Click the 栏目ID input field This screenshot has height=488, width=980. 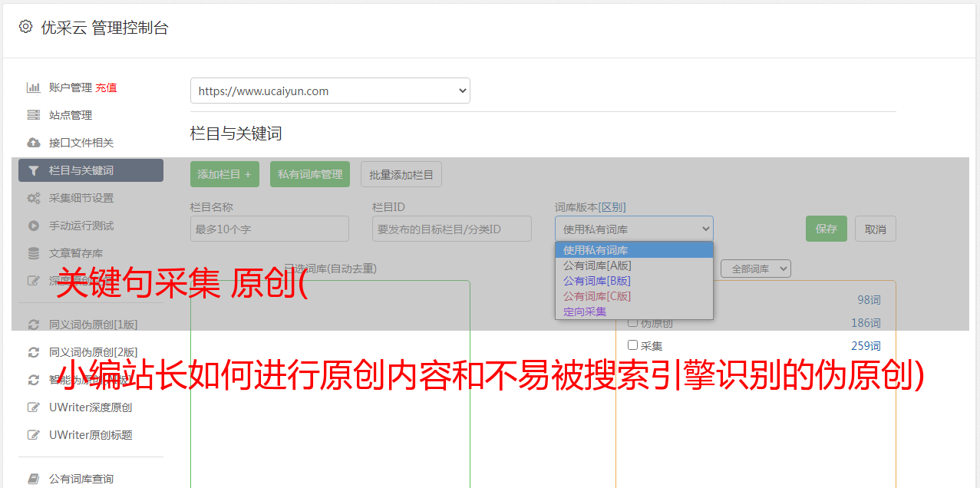tap(452, 229)
